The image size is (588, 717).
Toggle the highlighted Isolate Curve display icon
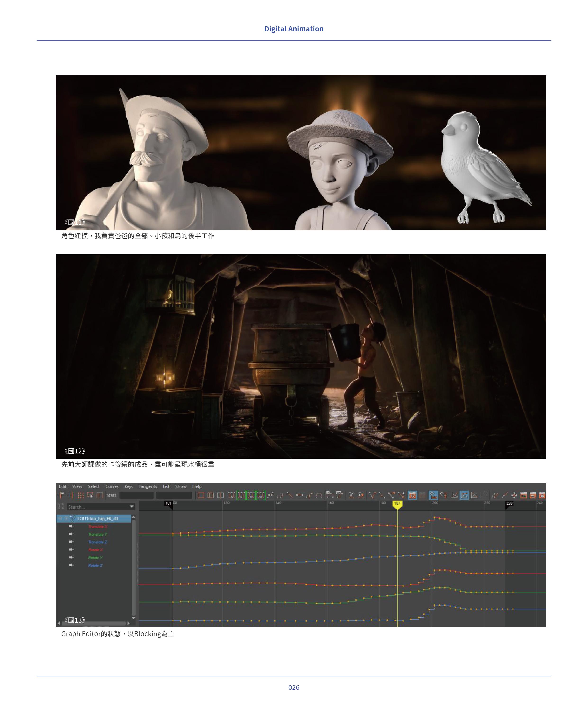(412, 495)
